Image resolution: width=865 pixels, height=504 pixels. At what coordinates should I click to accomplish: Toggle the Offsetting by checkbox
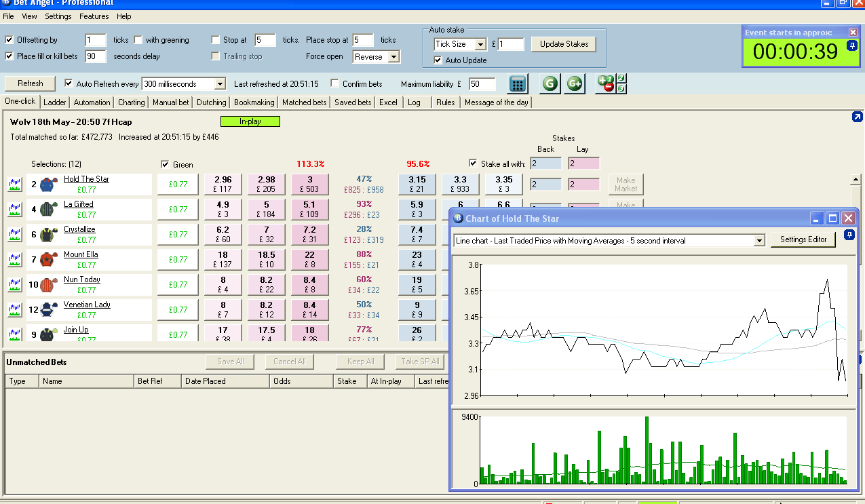[x=9, y=40]
